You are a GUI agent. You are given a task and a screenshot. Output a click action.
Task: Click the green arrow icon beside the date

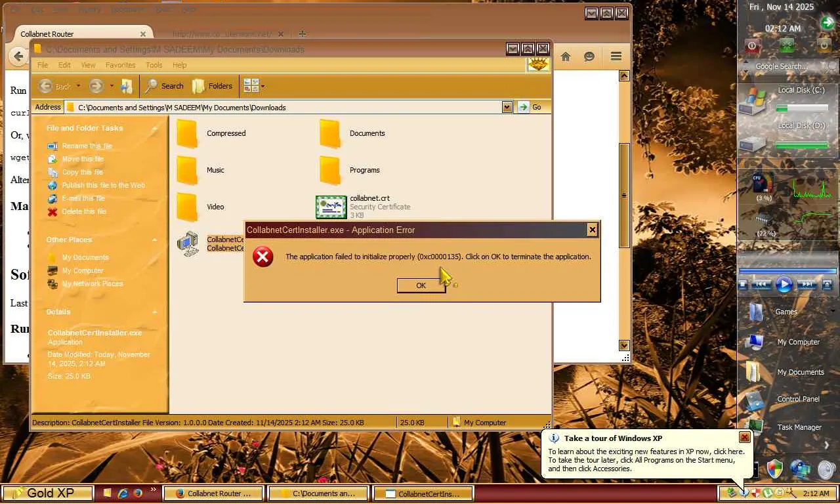(828, 23)
